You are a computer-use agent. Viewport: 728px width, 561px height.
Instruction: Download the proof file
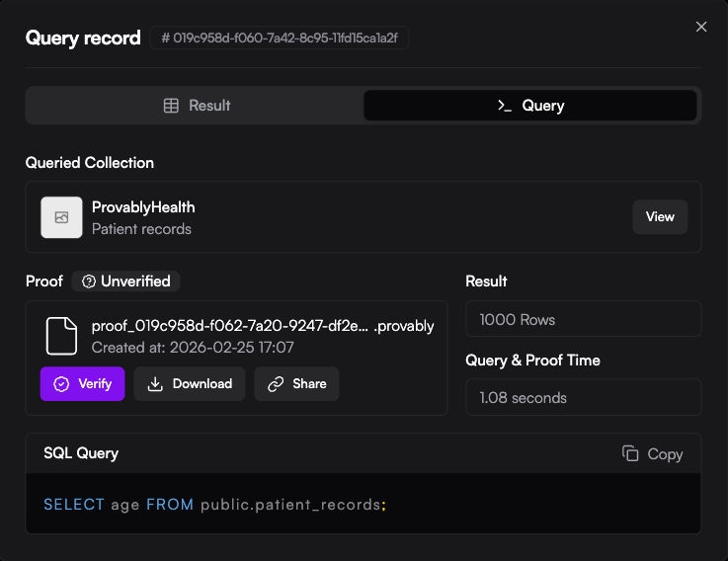[x=190, y=384]
